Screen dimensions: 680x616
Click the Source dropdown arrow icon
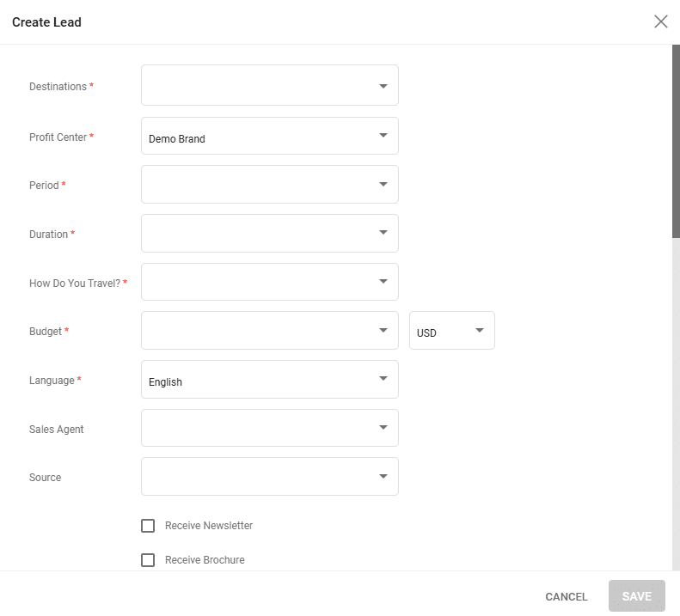coord(383,476)
